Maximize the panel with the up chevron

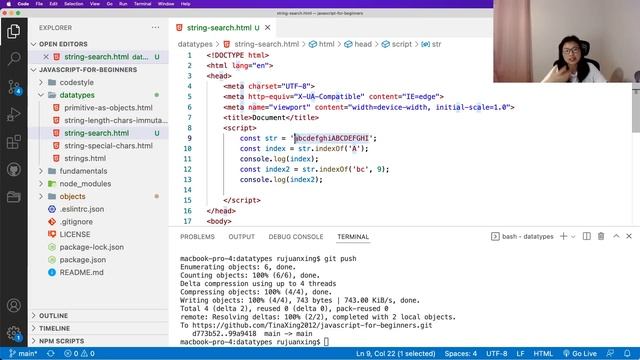point(616,236)
